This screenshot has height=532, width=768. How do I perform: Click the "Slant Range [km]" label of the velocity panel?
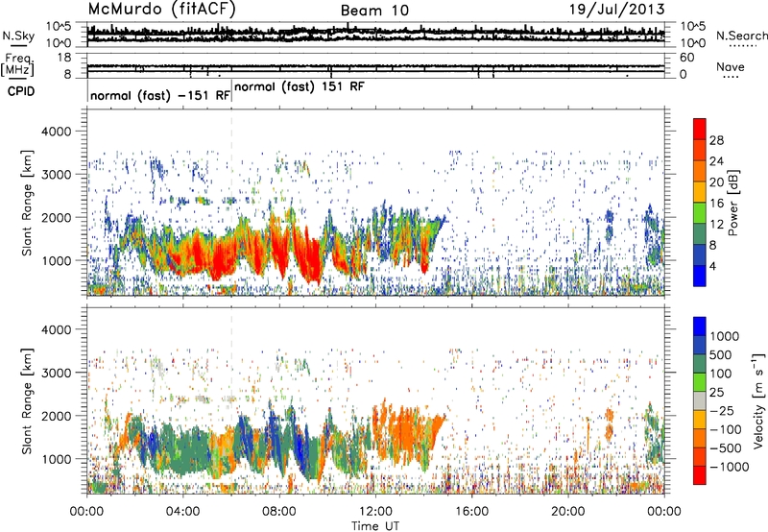pos(27,400)
